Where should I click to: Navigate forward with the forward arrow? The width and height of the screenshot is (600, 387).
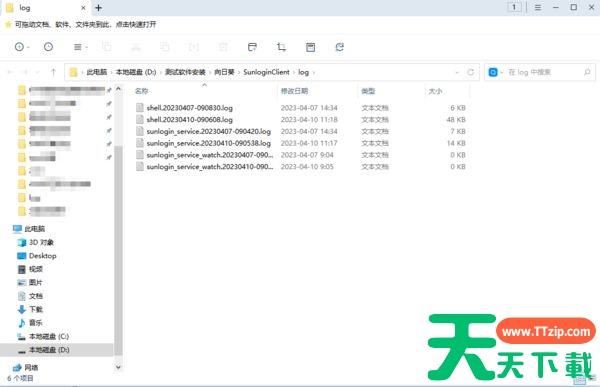pyautogui.click(x=24, y=72)
